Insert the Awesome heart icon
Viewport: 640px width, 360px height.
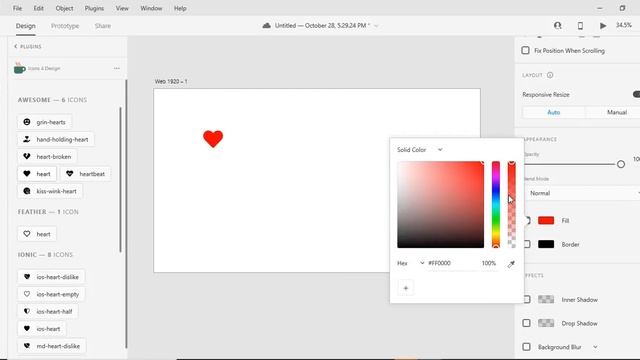coord(37,173)
